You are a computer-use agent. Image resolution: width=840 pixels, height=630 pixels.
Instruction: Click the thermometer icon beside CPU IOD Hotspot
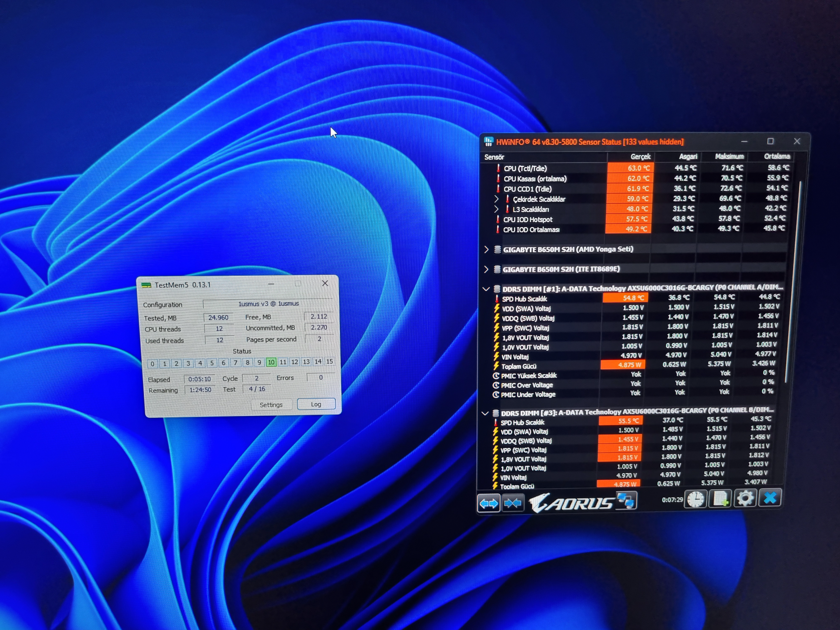pos(498,219)
